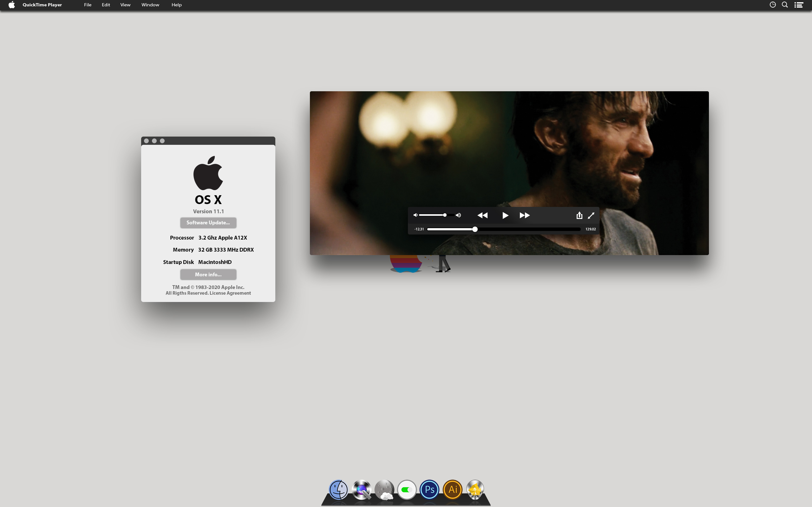Select the Window menu in menu bar
Image resolution: width=812 pixels, height=507 pixels.
(150, 5)
